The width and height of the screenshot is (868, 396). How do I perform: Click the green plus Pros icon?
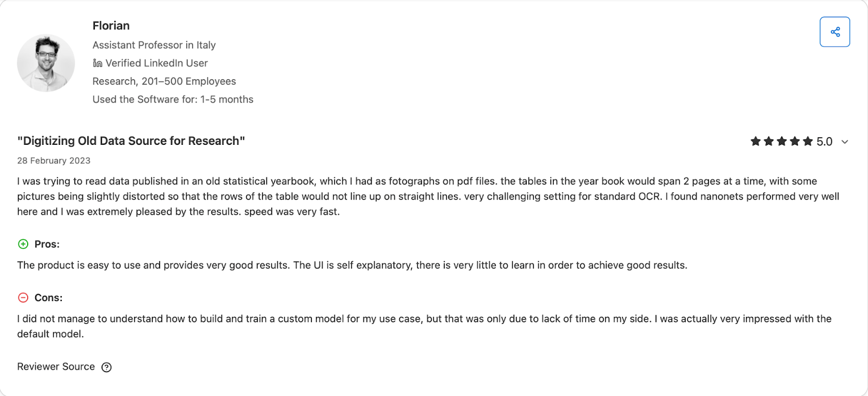point(23,244)
